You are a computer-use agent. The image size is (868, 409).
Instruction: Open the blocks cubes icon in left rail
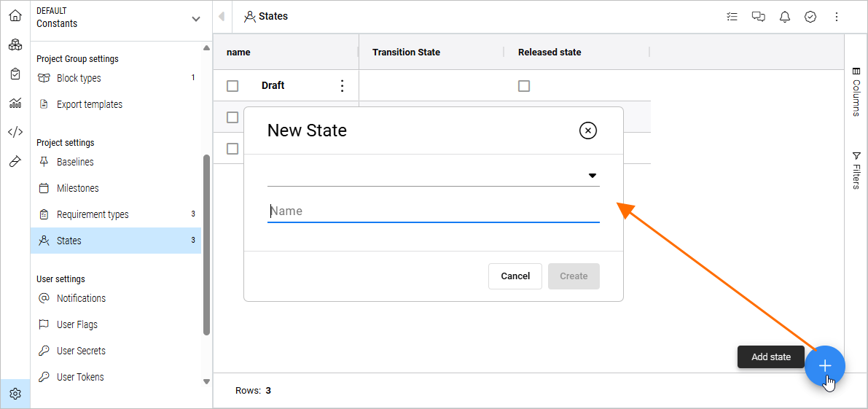(15, 44)
